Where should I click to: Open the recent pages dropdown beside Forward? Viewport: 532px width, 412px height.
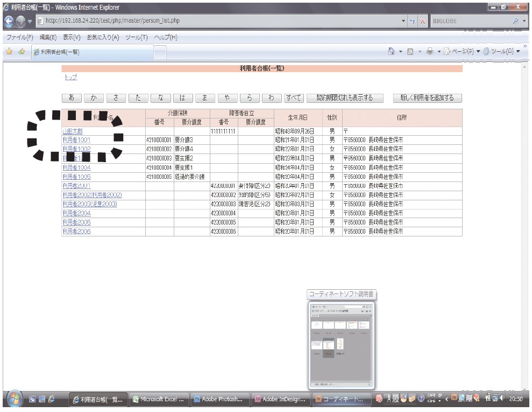[x=30, y=22]
